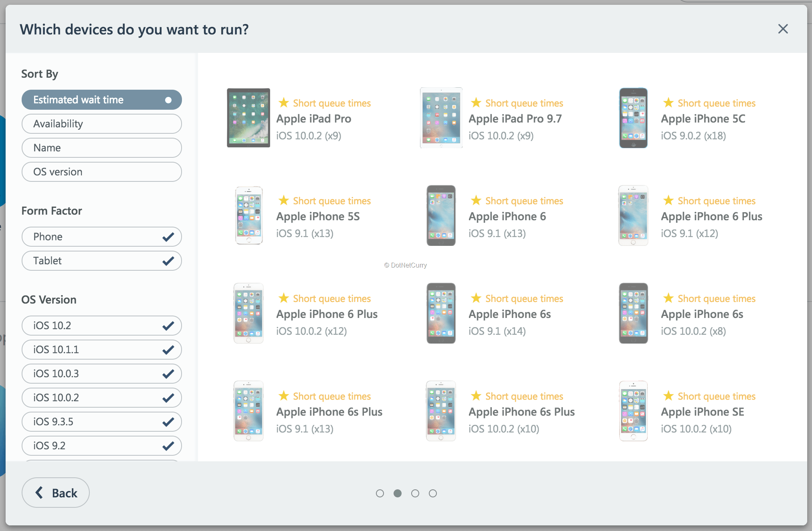Click 'iOS 9.0.2 (x18)' text

(694, 136)
